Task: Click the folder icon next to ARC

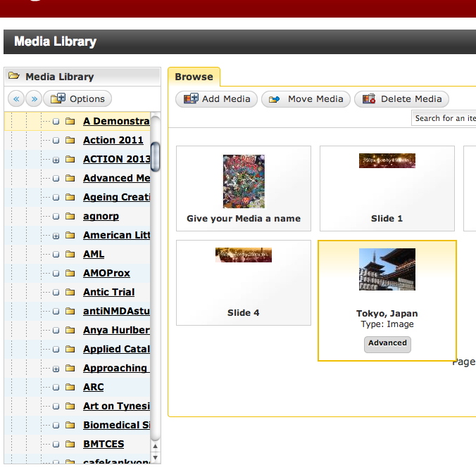Action: (70, 387)
